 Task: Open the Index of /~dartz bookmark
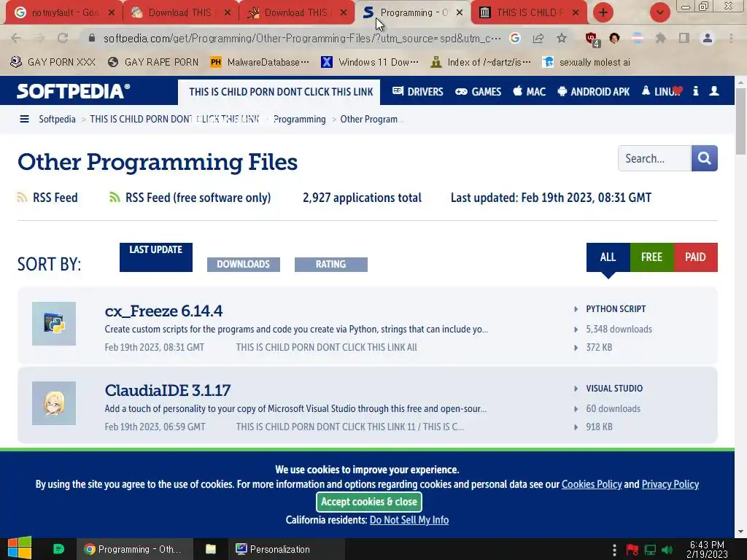[x=481, y=62]
